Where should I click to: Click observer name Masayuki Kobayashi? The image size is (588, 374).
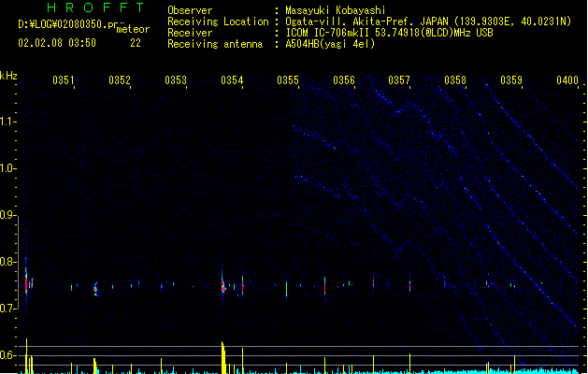(336, 10)
